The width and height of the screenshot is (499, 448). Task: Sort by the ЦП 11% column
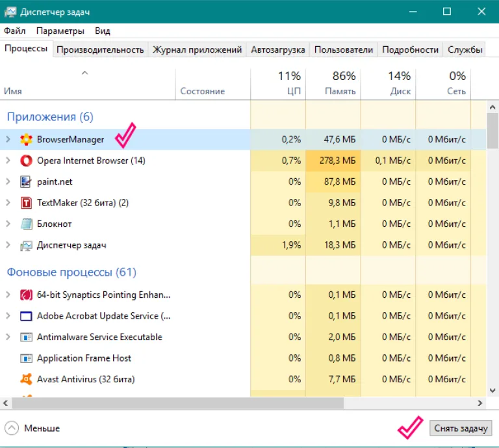click(278, 85)
